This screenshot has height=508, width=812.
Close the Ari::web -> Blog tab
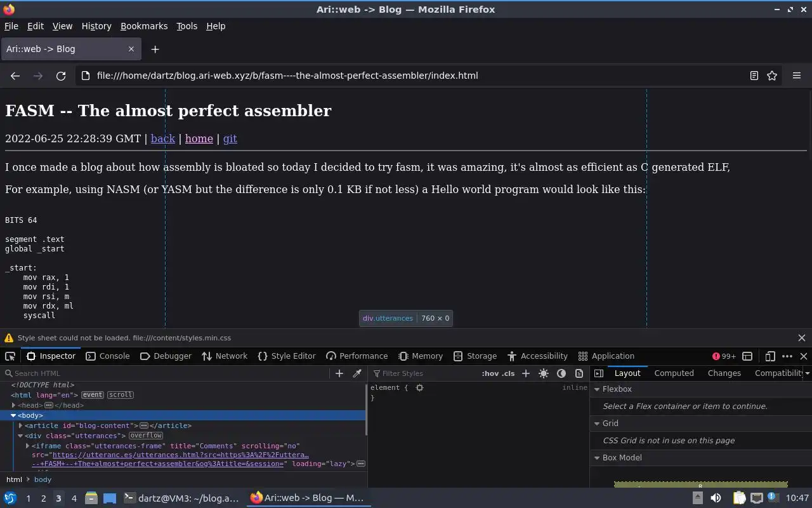[x=131, y=49]
